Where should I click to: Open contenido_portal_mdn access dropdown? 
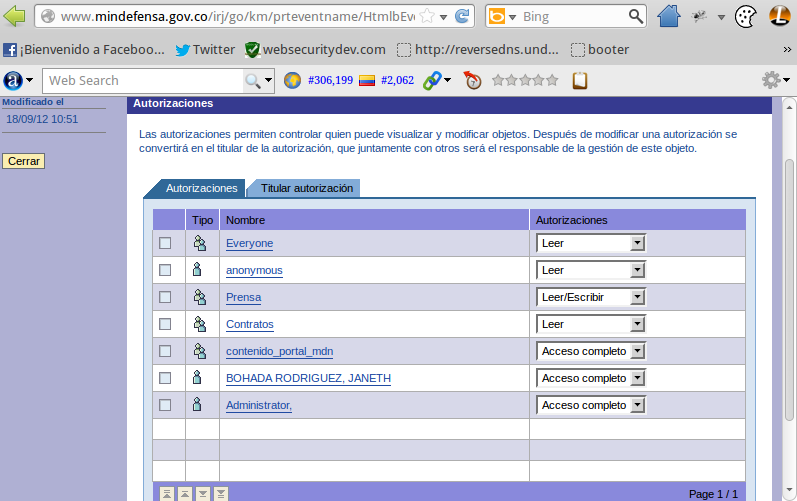[591, 351]
